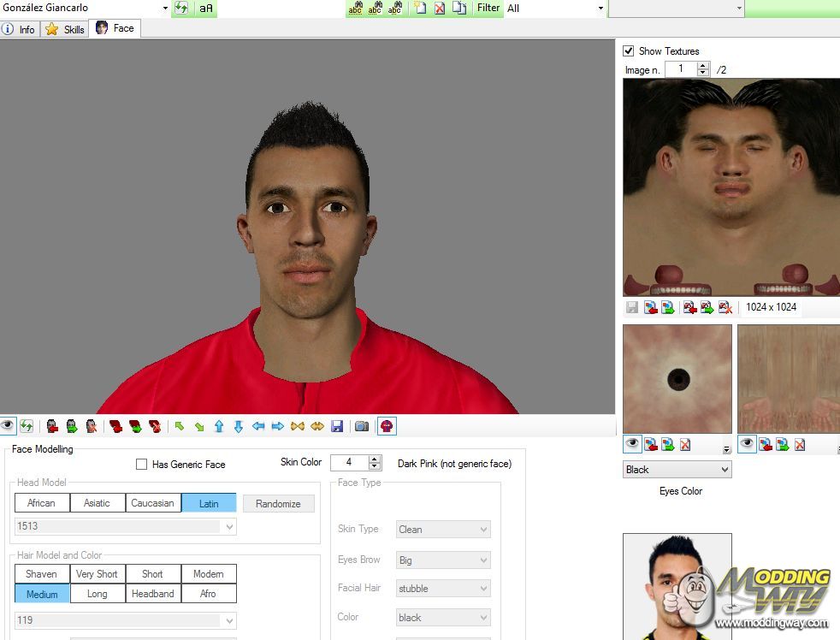Open the Eyes Color dropdown showing Black
Image resolution: width=840 pixels, height=640 pixels.
(677, 470)
